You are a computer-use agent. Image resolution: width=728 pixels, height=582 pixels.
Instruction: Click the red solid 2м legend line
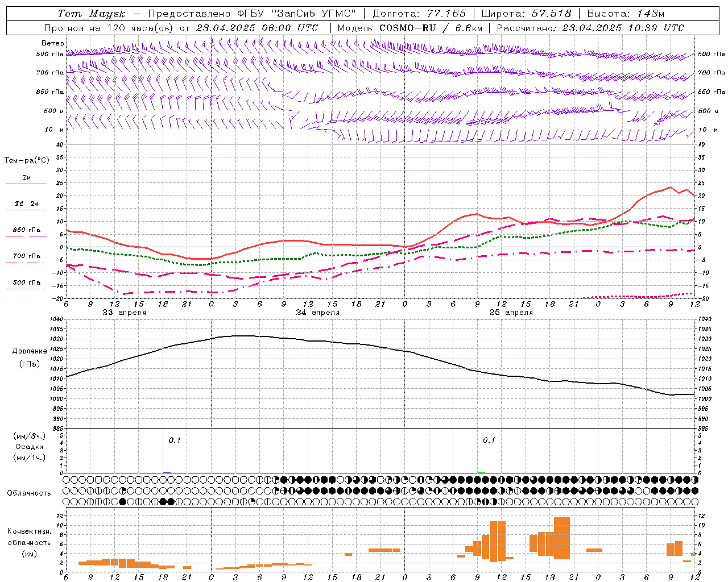pyautogui.click(x=26, y=184)
